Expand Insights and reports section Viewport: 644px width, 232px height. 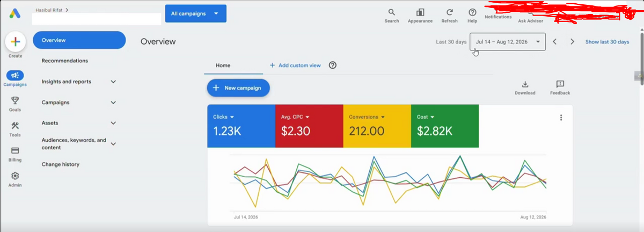click(78, 82)
